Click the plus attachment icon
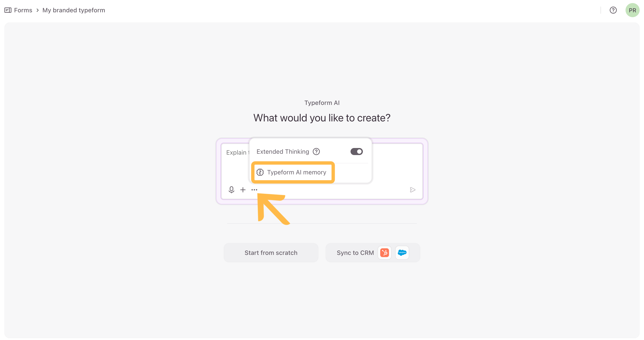Image resolution: width=644 pixels, height=340 pixels. point(243,190)
